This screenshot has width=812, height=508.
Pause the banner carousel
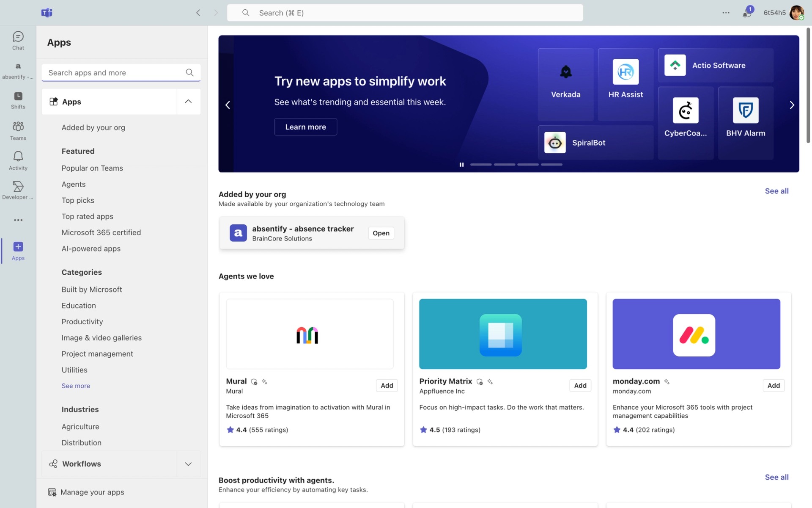[461, 165]
